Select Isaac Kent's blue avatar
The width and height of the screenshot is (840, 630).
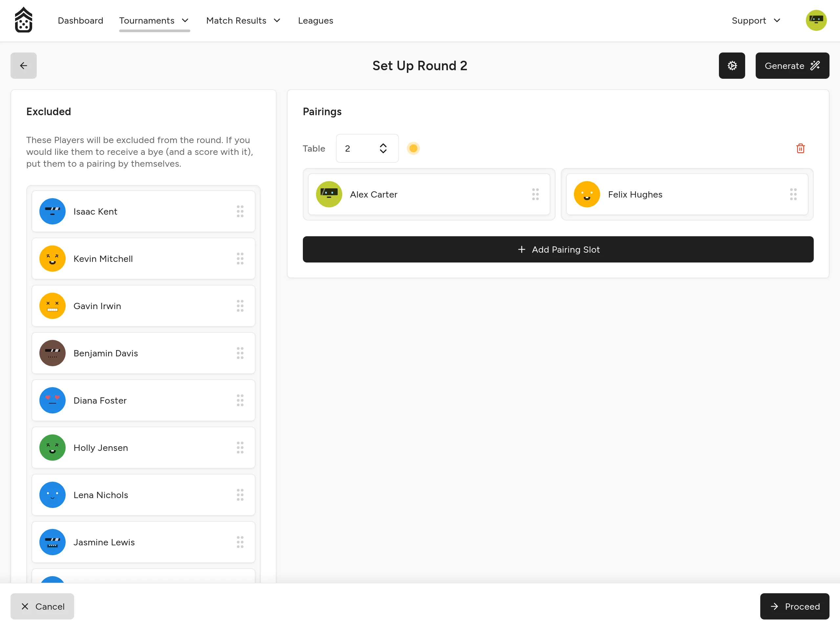52,212
